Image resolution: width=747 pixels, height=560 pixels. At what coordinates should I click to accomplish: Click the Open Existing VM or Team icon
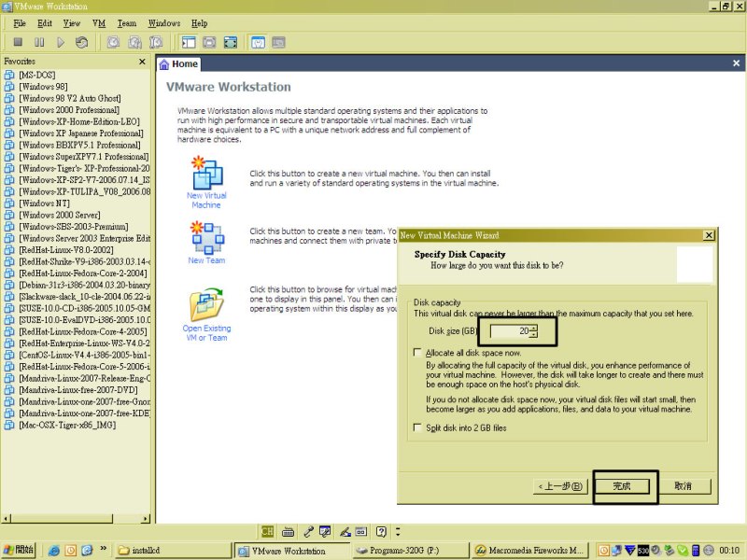(x=206, y=304)
